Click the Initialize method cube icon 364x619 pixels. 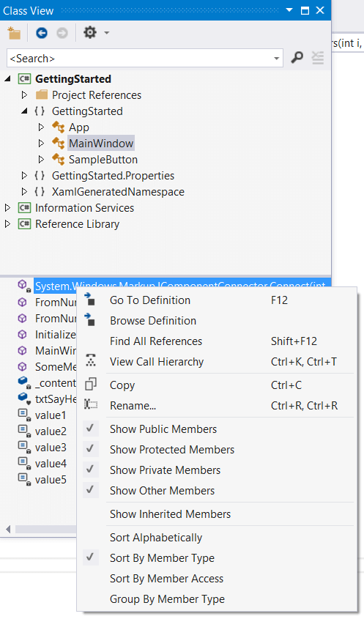click(23, 334)
